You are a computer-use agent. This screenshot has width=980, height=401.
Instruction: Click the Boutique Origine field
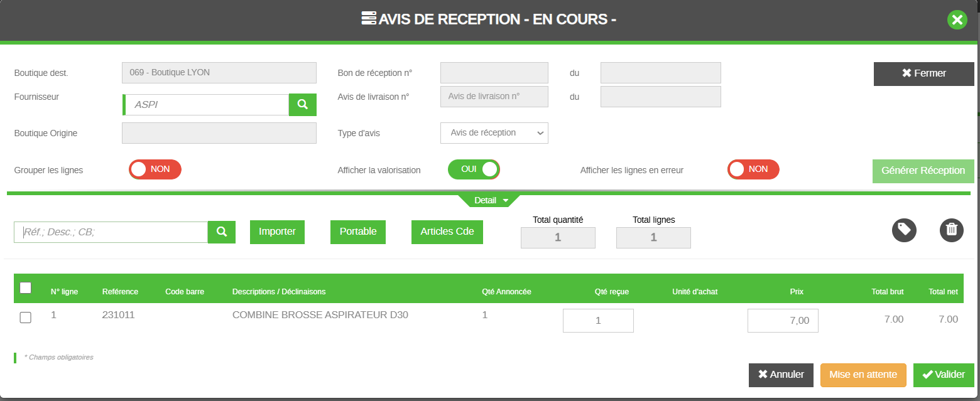[219, 133]
